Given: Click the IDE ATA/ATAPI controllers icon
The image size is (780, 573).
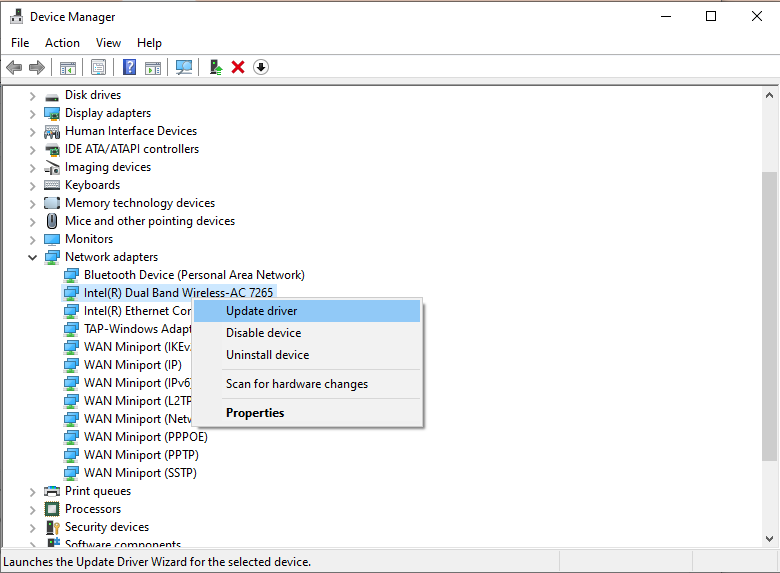Looking at the screenshot, I should tap(52, 149).
